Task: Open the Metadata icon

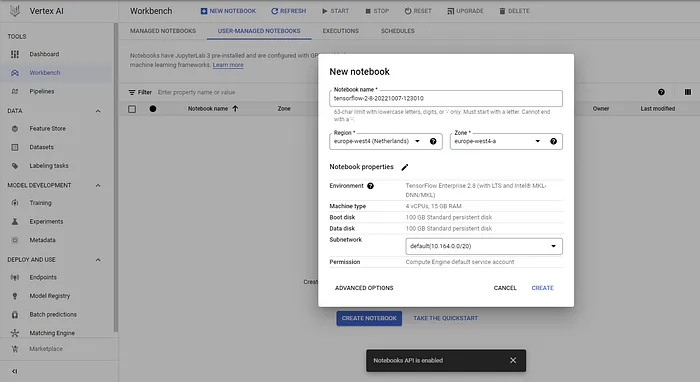Action: click(15, 240)
